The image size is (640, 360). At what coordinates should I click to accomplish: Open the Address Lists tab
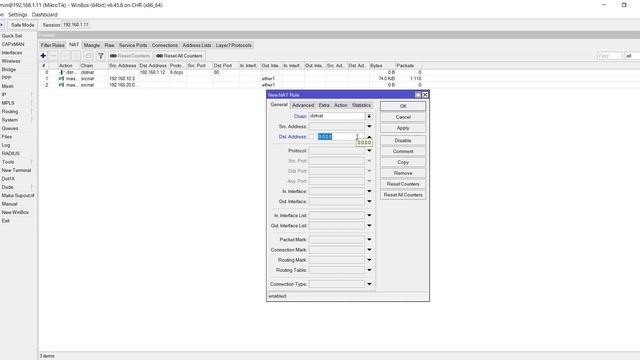pyautogui.click(x=197, y=45)
